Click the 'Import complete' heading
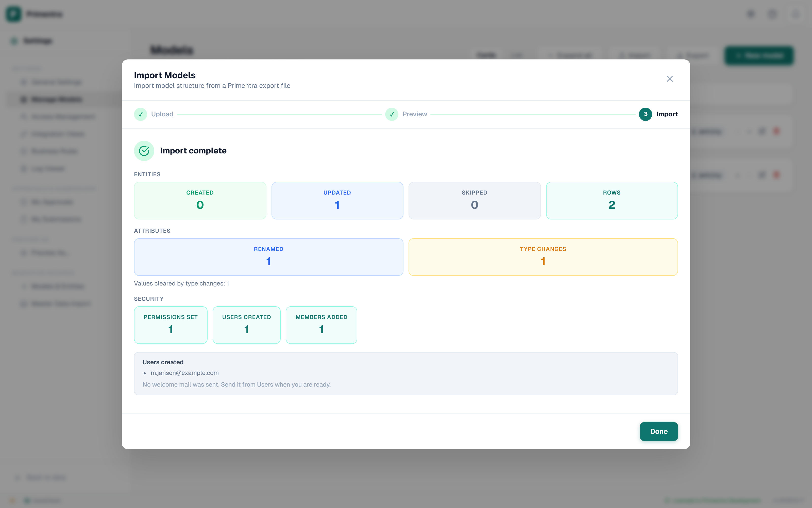 (x=193, y=151)
